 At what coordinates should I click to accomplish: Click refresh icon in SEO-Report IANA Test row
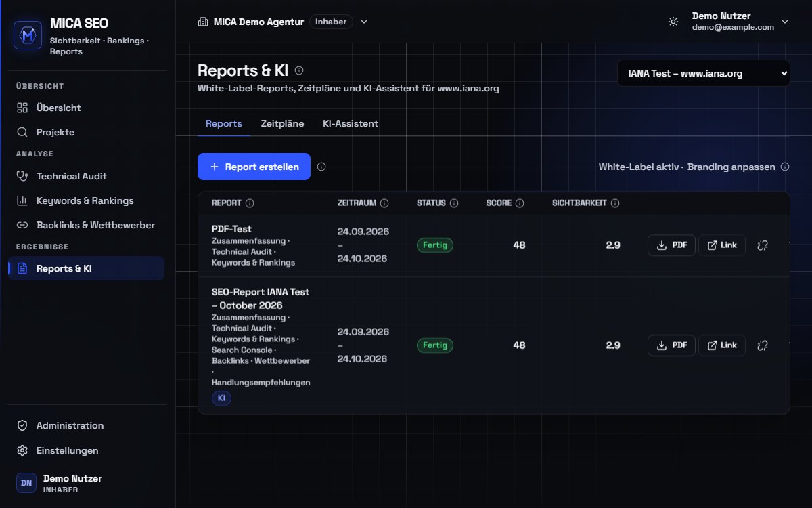click(763, 345)
